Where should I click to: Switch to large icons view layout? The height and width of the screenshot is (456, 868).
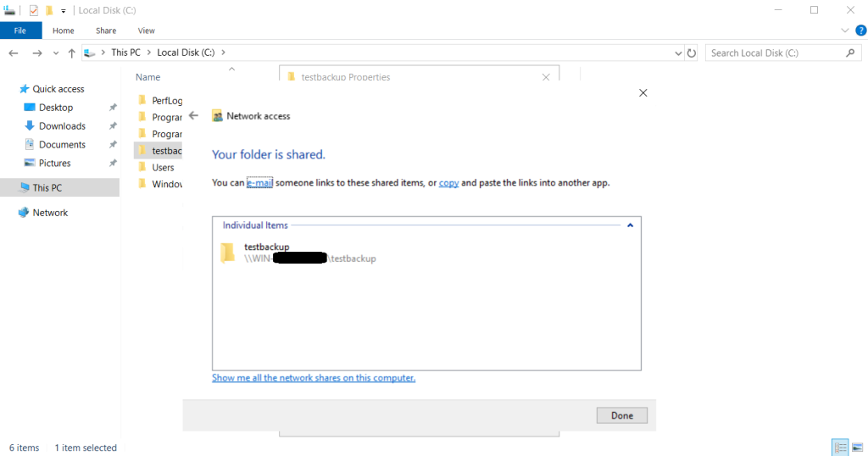tap(858, 448)
